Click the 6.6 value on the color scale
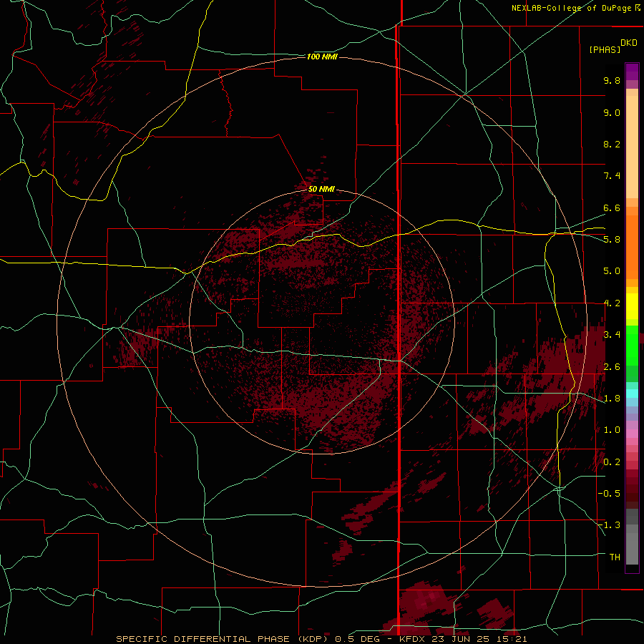Viewport: 644px width, 644px height. click(612, 208)
